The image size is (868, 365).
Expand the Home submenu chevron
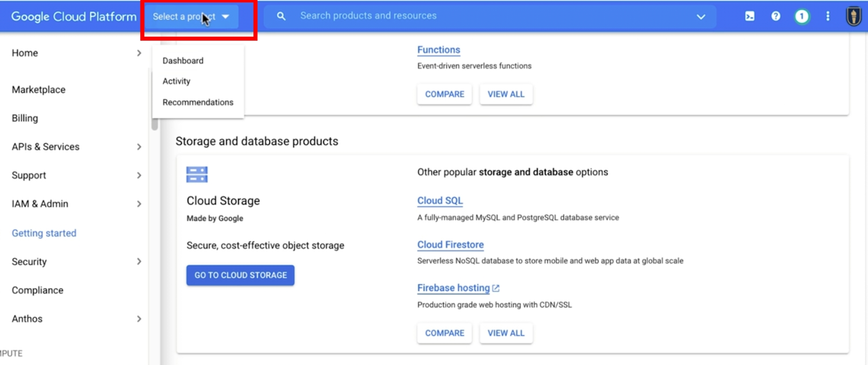pos(139,53)
